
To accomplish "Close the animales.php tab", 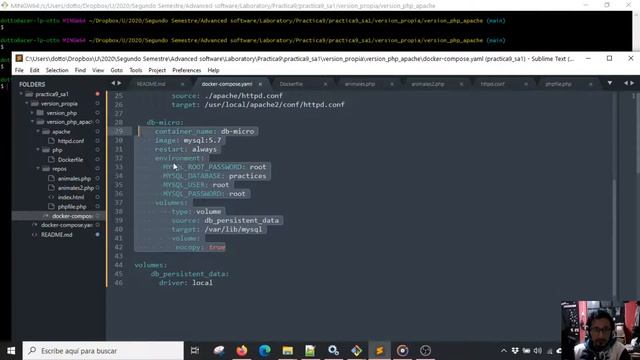I will point(392,84).
